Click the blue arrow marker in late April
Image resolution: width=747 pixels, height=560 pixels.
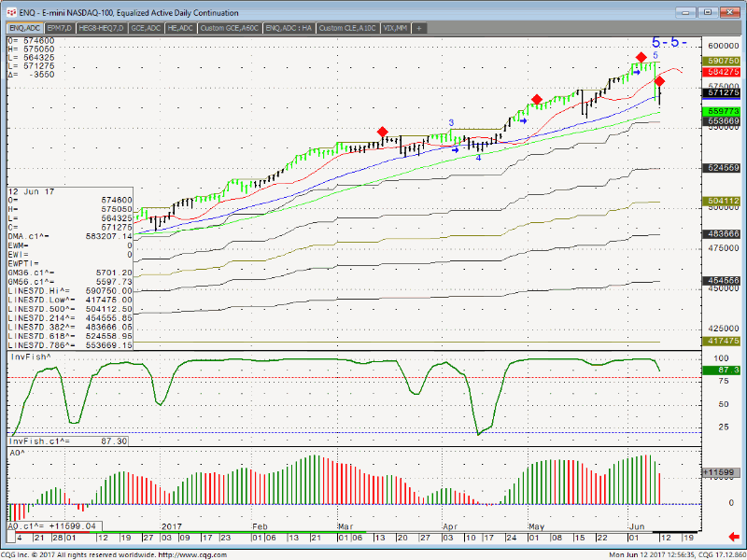click(524, 121)
